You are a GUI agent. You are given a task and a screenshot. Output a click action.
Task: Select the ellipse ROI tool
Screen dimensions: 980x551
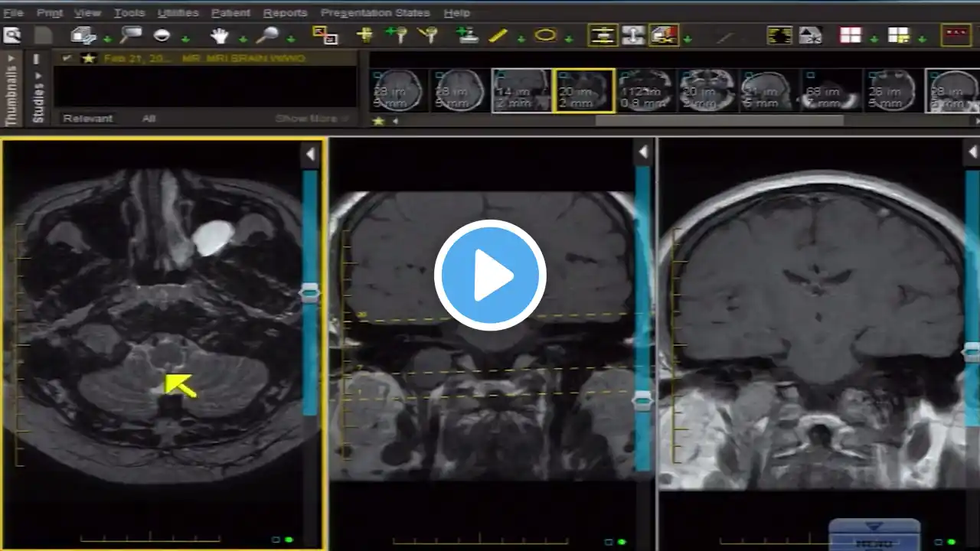pos(545,35)
